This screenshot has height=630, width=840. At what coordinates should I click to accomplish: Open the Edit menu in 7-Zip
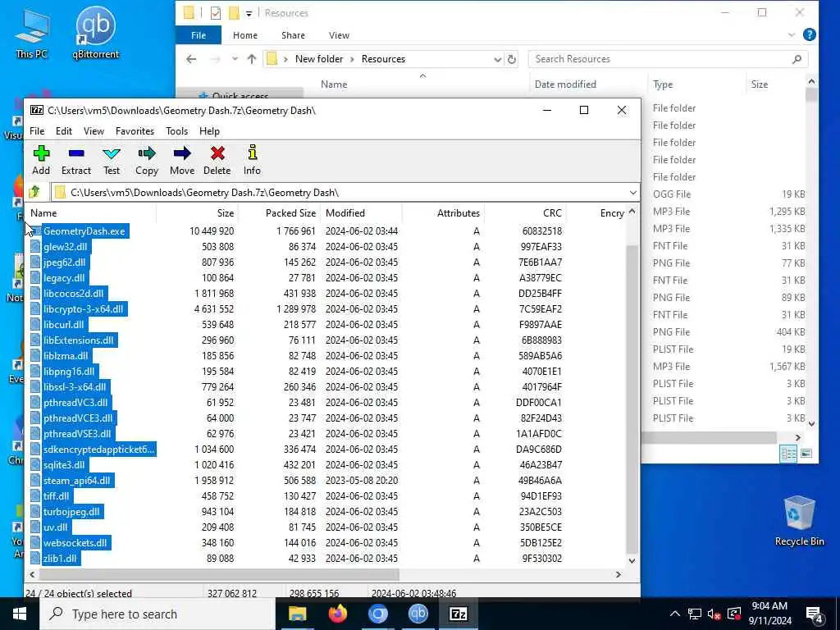click(x=64, y=131)
